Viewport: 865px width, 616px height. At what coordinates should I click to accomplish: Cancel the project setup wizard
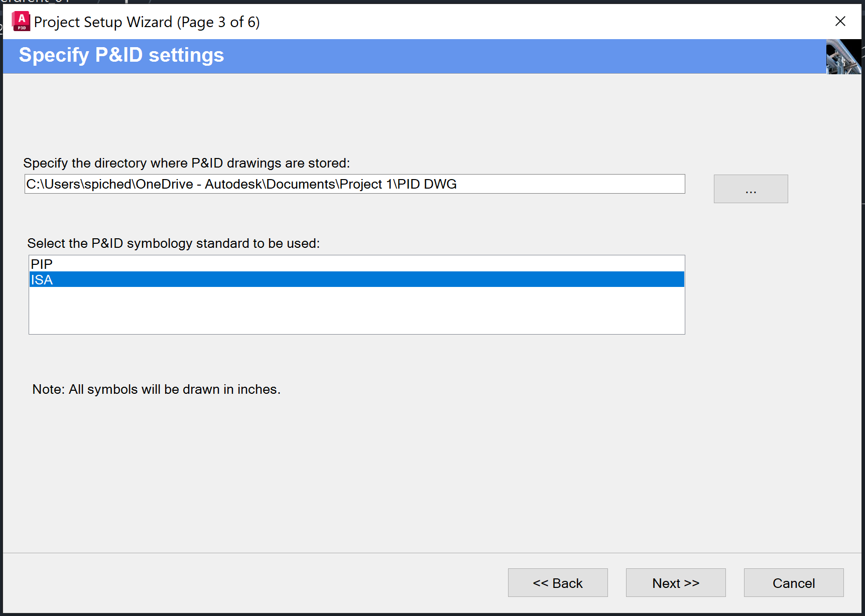793,583
